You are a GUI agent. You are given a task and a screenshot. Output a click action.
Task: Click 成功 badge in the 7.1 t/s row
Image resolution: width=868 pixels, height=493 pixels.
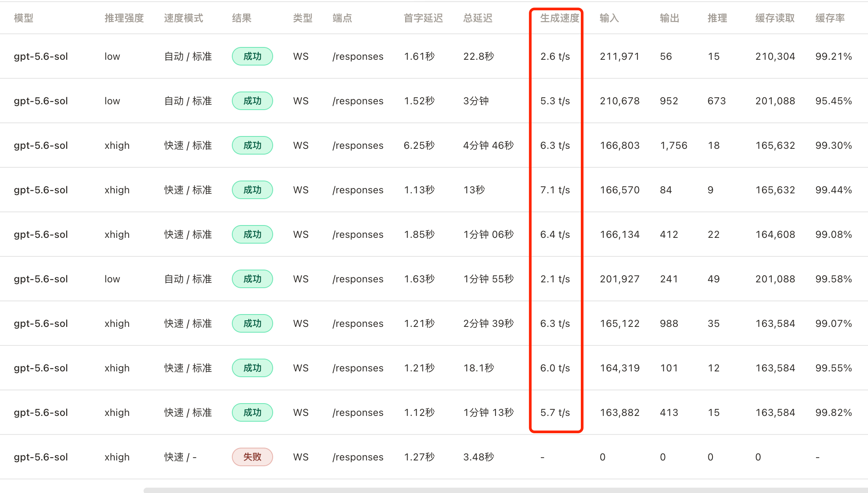(x=252, y=190)
